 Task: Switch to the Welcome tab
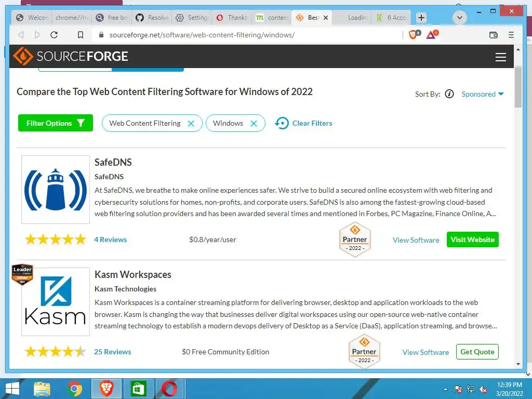(32, 18)
